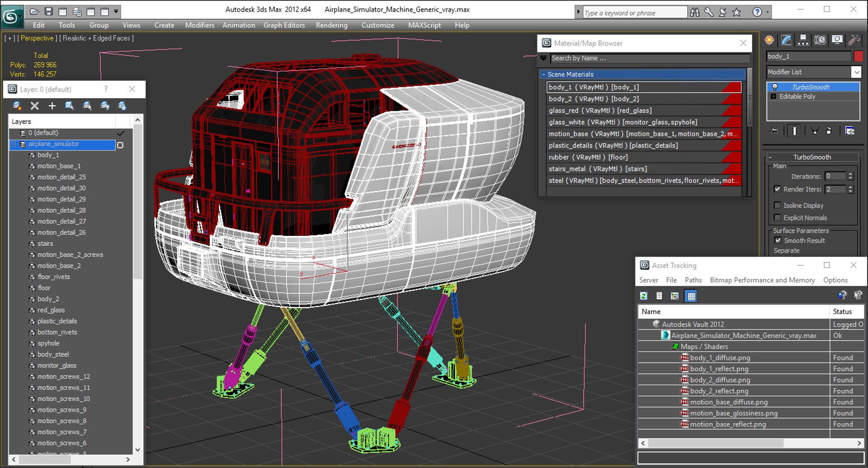
Task: Select motion_base_1 in the layer list
Action: click(x=59, y=166)
